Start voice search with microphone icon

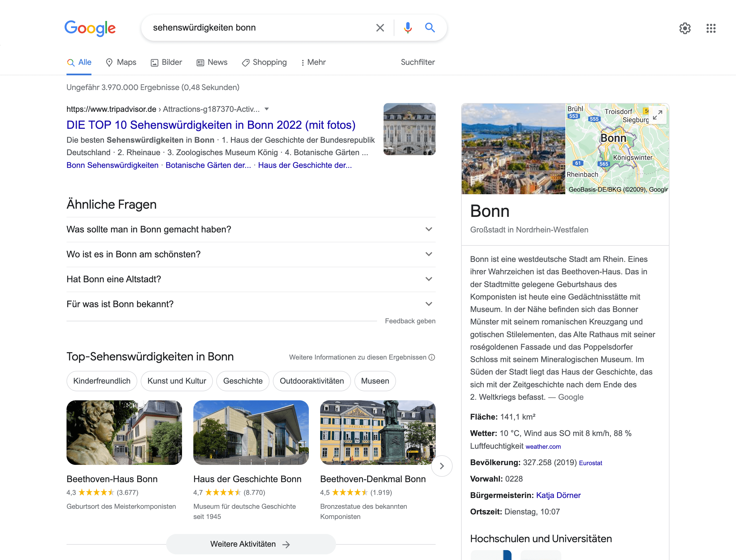click(407, 28)
